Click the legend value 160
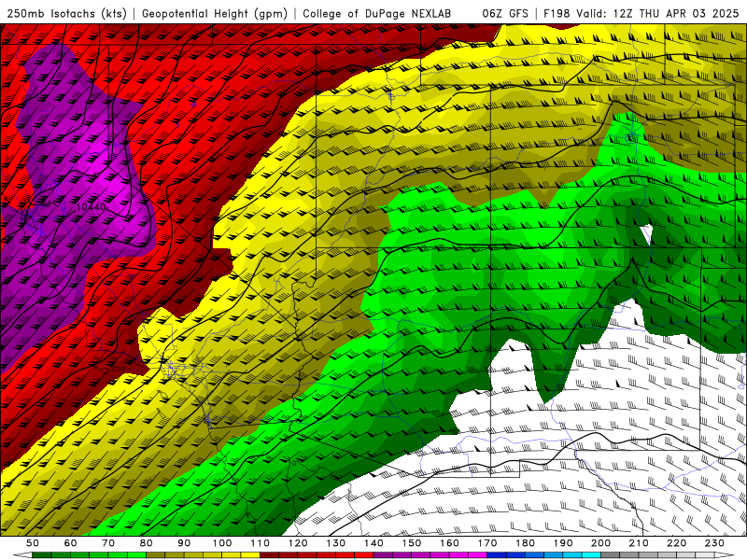The width and height of the screenshot is (747, 560). click(x=449, y=543)
